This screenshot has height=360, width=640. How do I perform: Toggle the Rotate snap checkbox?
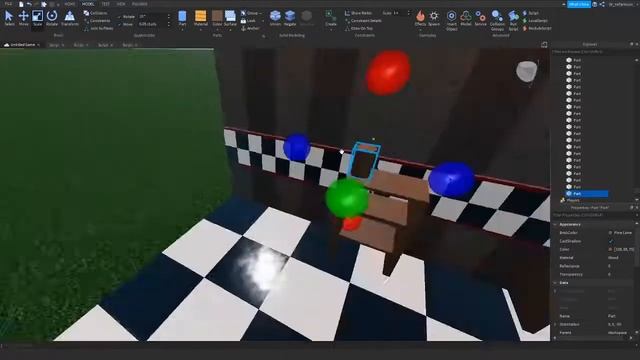tap(120, 17)
